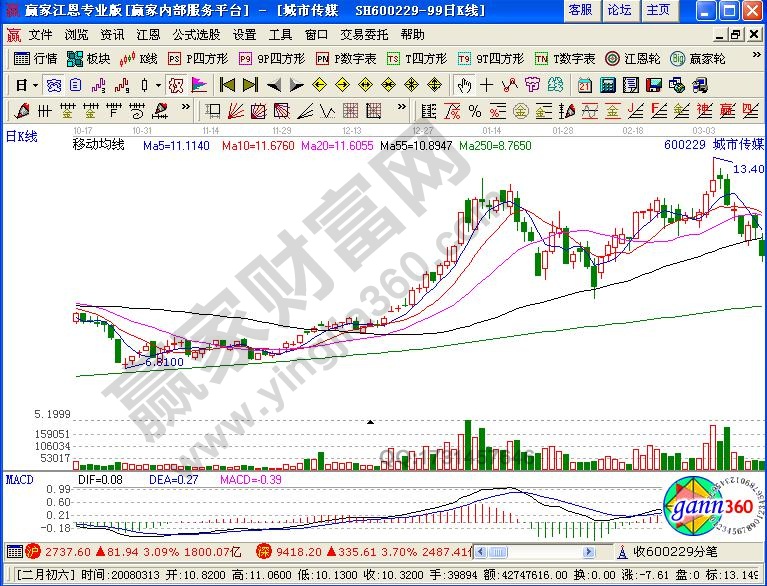
Task: Toggle the crosshair cursor tool
Action: pyautogui.click(x=486, y=84)
